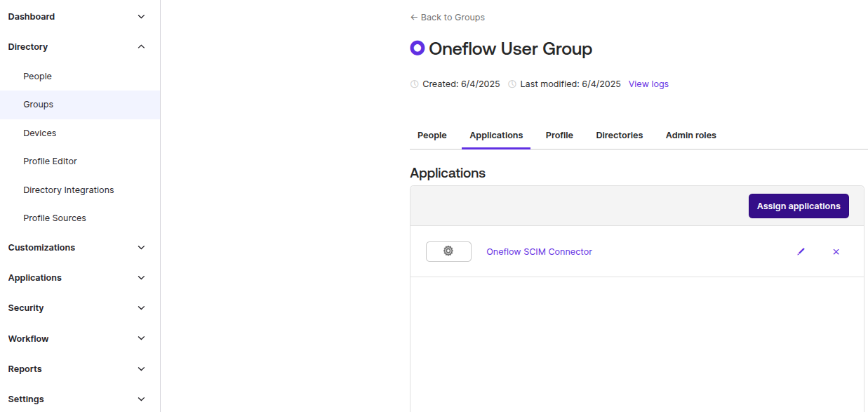This screenshot has width=868, height=412.
Task: Click the Applications sidebar label
Action: pyautogui.click(x=35, y=278)
